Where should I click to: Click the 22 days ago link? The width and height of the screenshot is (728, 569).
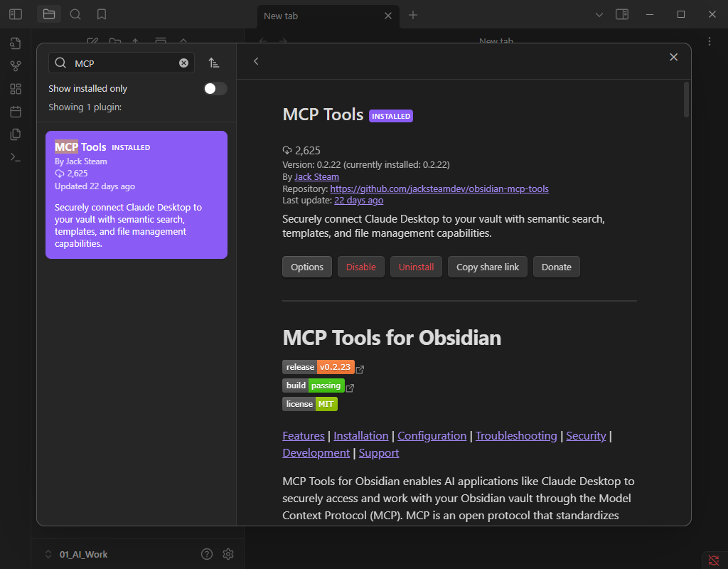tap(358, 201)
